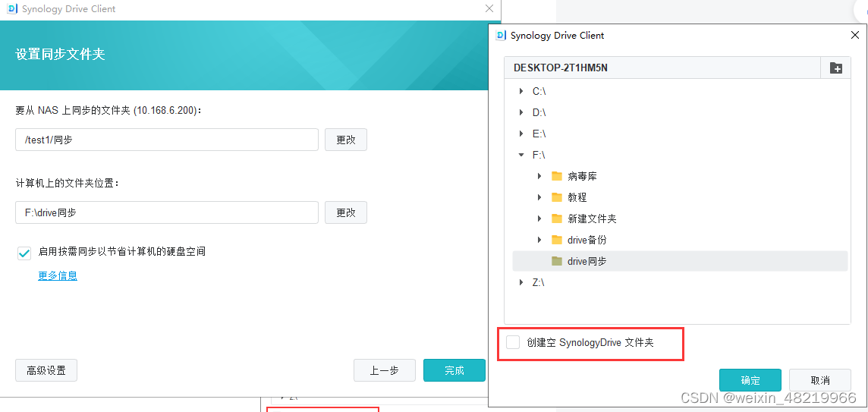Click yellow folder icon beside 病毒库
Image resolution: width=868 pixels, height=412 pixels.
pyautogui.click(x=557, y=176)
